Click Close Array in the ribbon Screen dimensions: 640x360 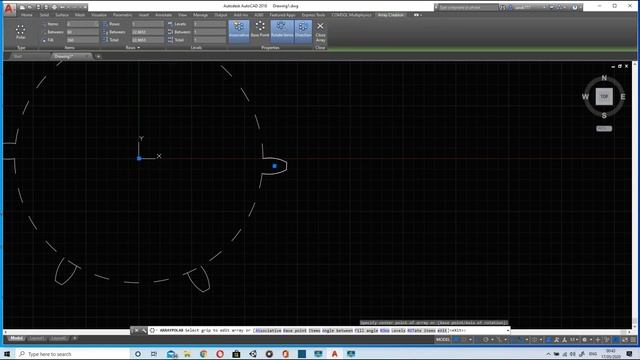[x=320, y=32]
